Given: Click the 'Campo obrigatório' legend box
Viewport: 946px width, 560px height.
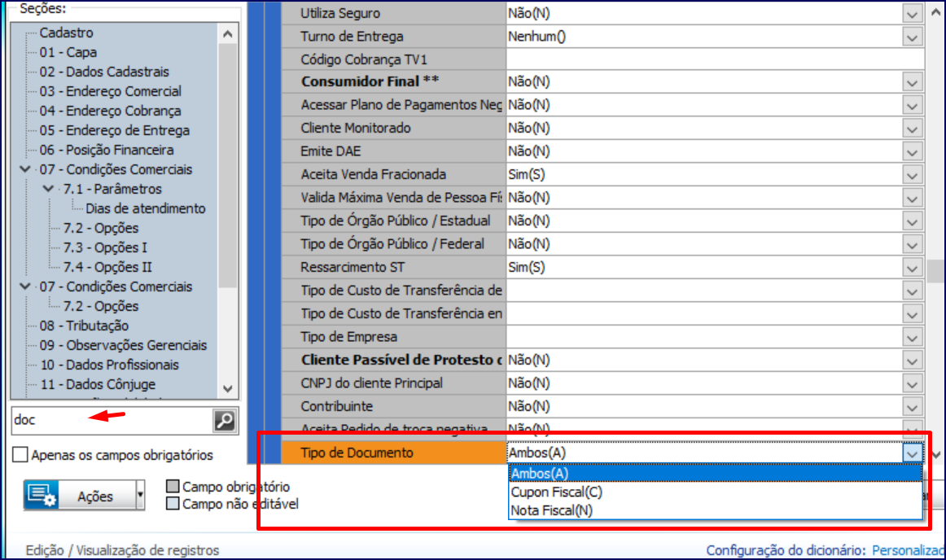Looking at the screenshot, I should tap(173, 486).
